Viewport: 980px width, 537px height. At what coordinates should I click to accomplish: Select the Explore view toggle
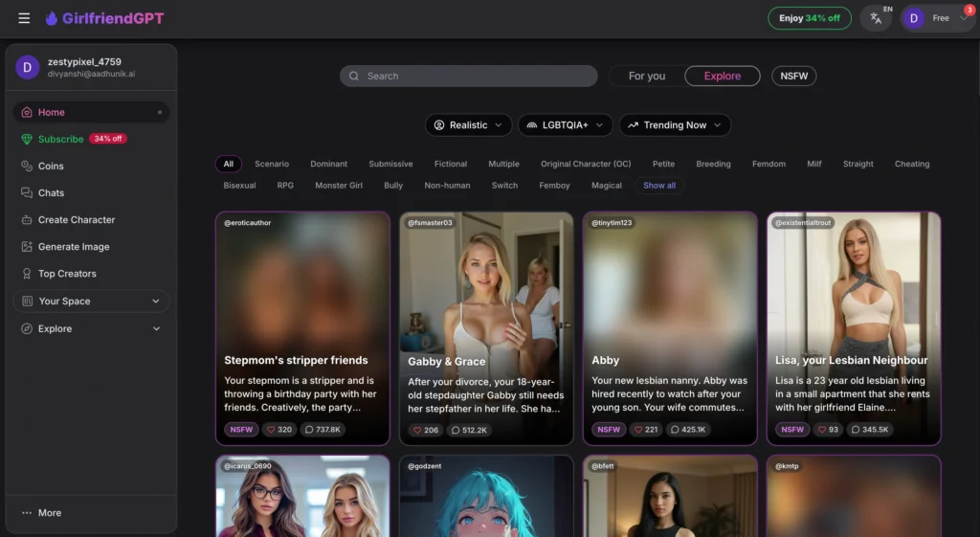[x=722, y=76]
